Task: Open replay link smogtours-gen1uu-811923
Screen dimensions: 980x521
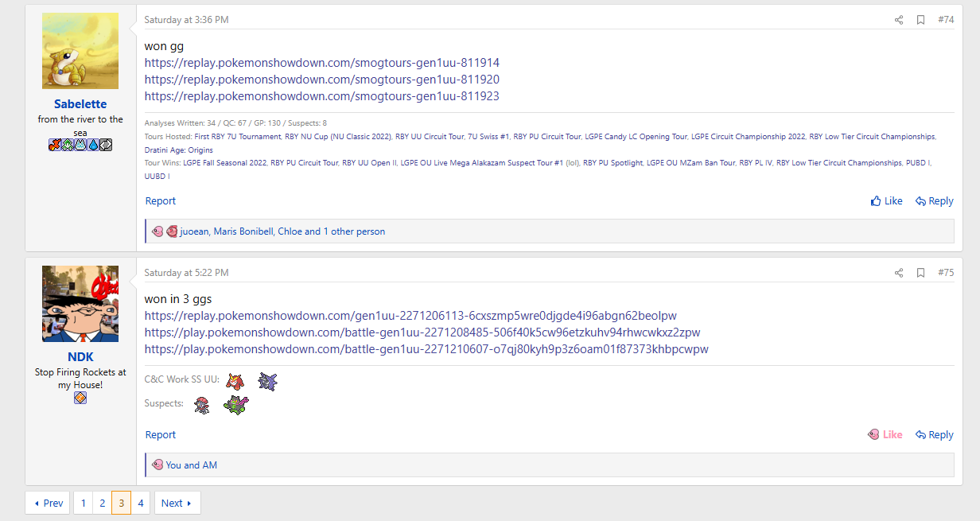Action: tap(322, 96)
